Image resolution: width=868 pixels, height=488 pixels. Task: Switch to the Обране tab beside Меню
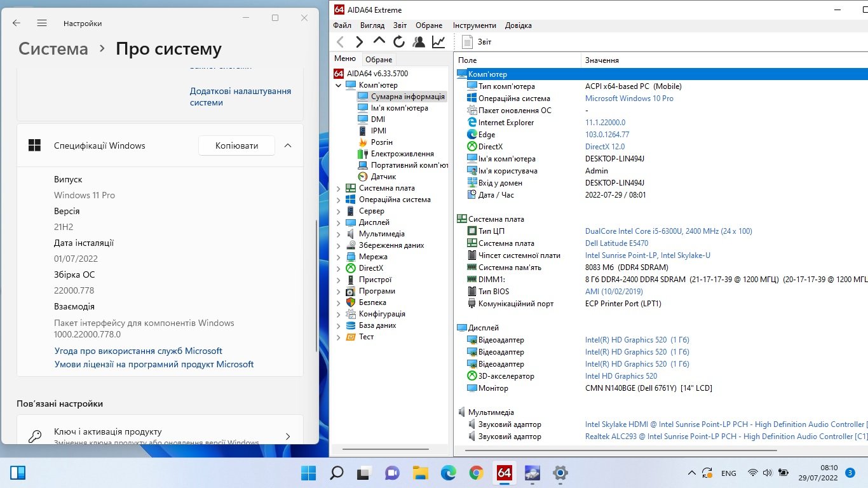coord(379,59)
